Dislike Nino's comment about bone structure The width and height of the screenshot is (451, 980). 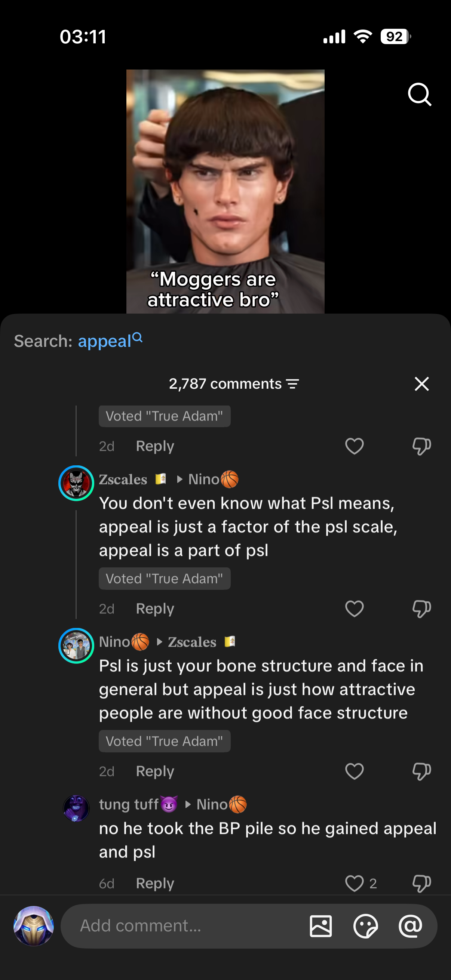[x=421, y=771]
